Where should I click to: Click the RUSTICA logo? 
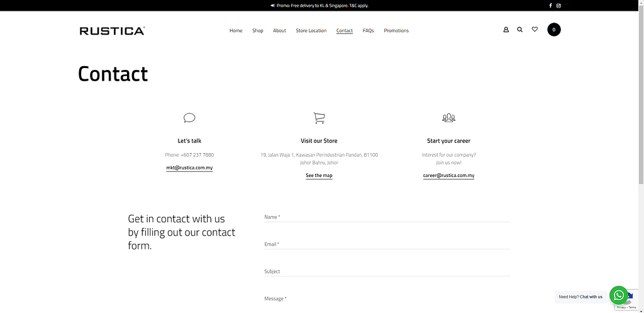click(x=112, y=30)
